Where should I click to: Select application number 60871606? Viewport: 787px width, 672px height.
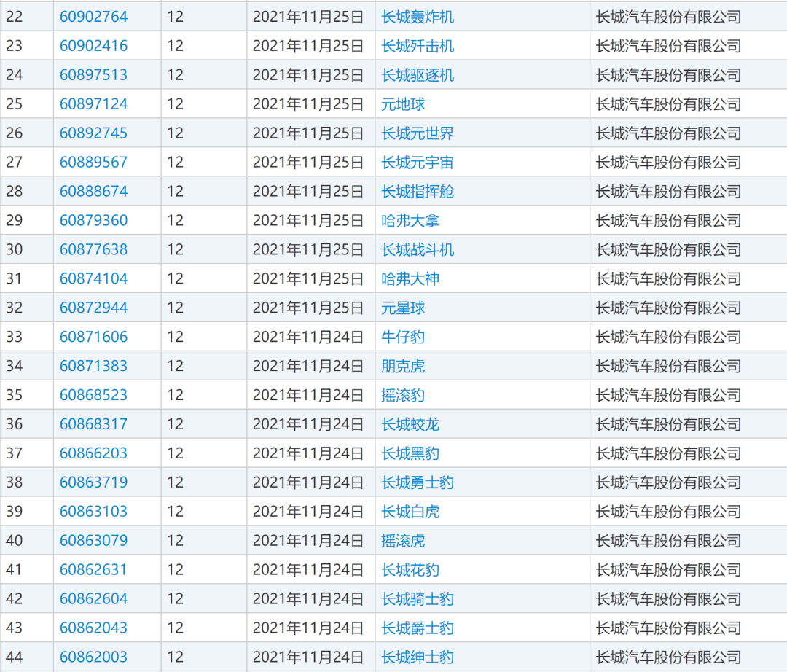click(93, 337)
